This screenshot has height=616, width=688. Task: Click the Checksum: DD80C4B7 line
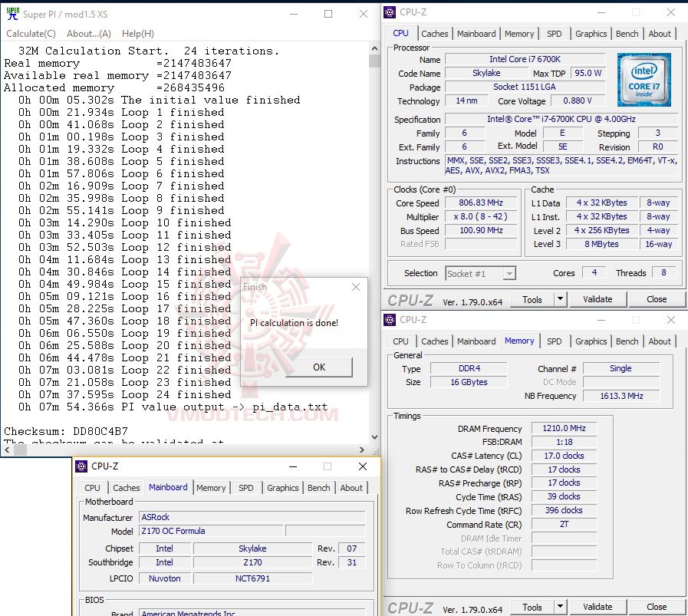66,432
